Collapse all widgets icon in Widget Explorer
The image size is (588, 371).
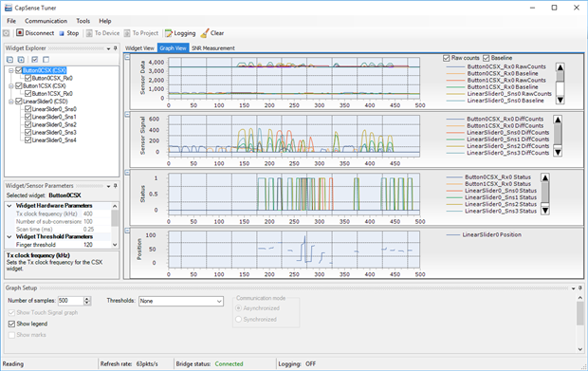[x=10, y=59]
